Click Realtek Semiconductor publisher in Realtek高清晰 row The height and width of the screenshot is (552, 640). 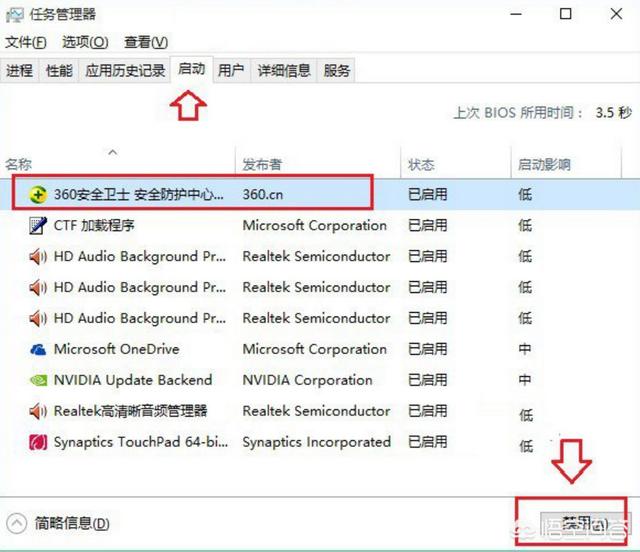point(316,411)
